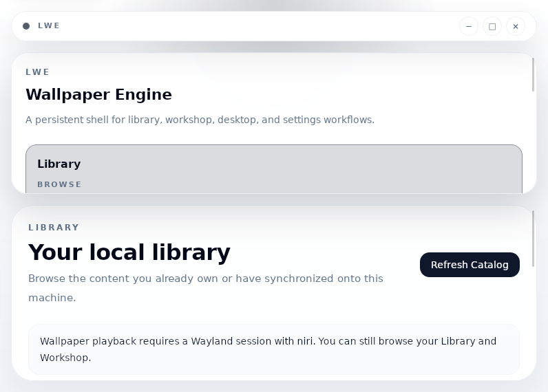Open the Library Browse navigation card

click(274, 169)
